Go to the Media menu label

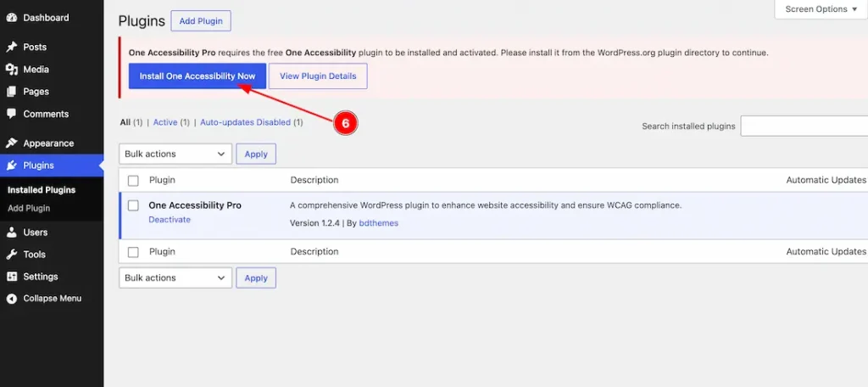coord(36,70)
